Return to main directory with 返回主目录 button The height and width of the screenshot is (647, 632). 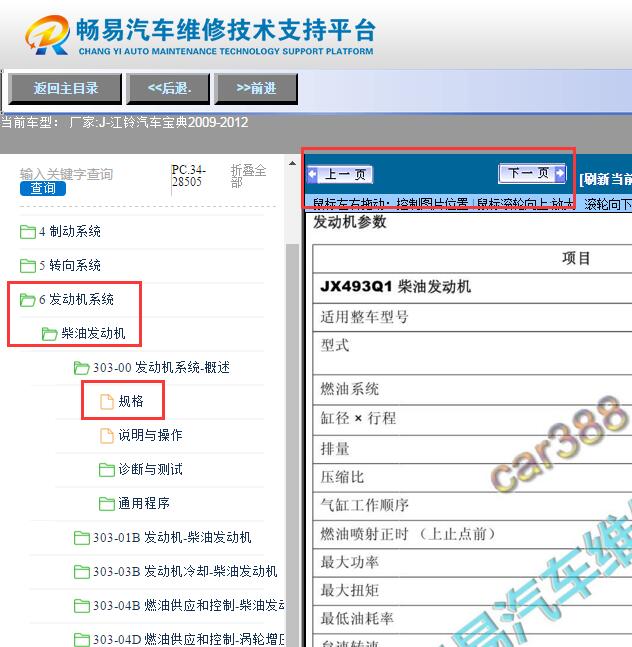pos(65,88)
